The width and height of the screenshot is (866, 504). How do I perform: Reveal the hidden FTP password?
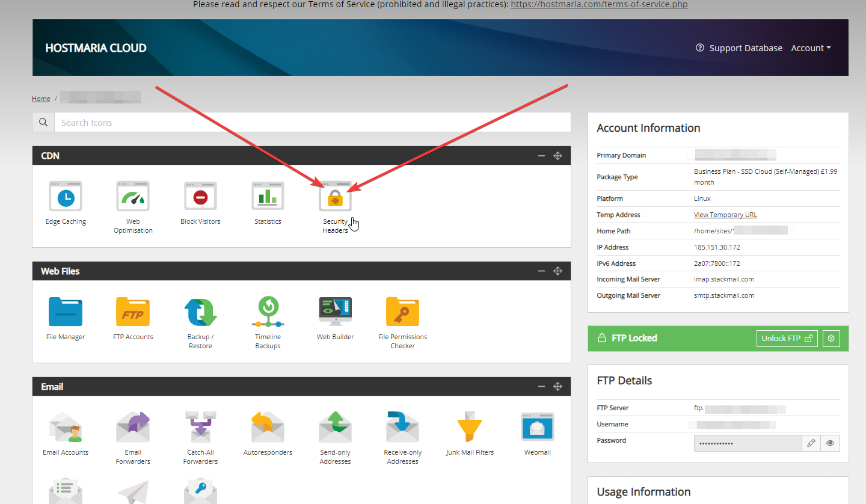click(x=830, y=443)
